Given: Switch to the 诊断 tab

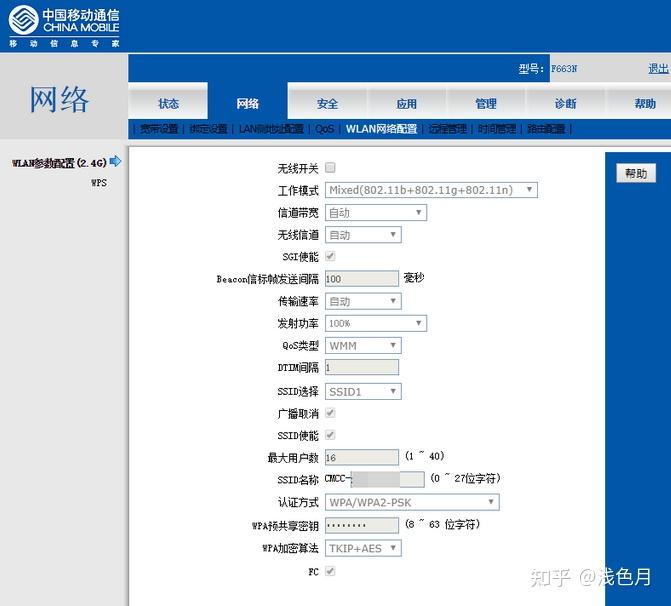Looking at the screenshot, I should [565, 101].
